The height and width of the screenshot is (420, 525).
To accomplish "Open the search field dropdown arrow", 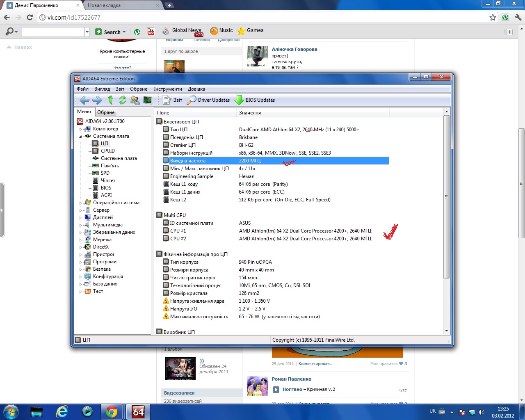I will tap(87, 32).
